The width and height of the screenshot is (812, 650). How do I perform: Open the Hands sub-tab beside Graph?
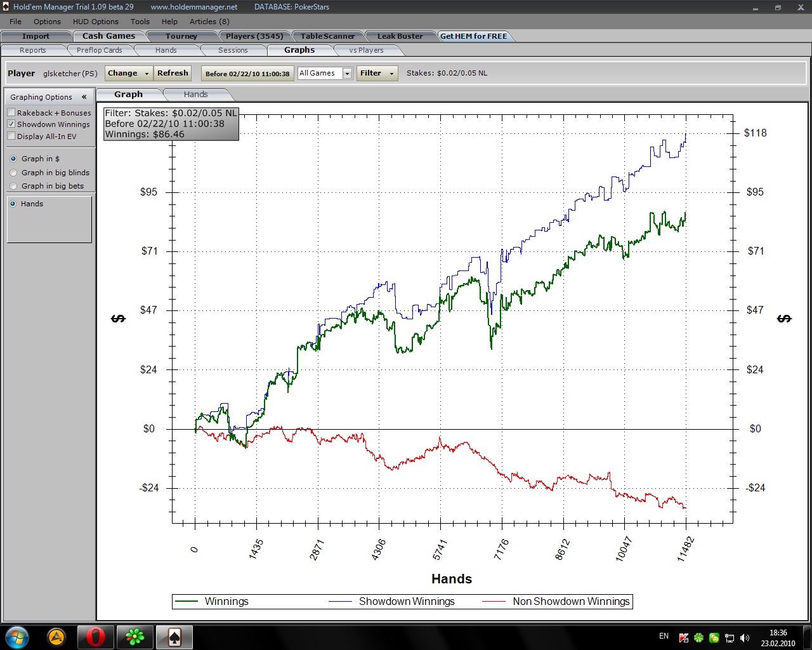click(x=195, y=95)
